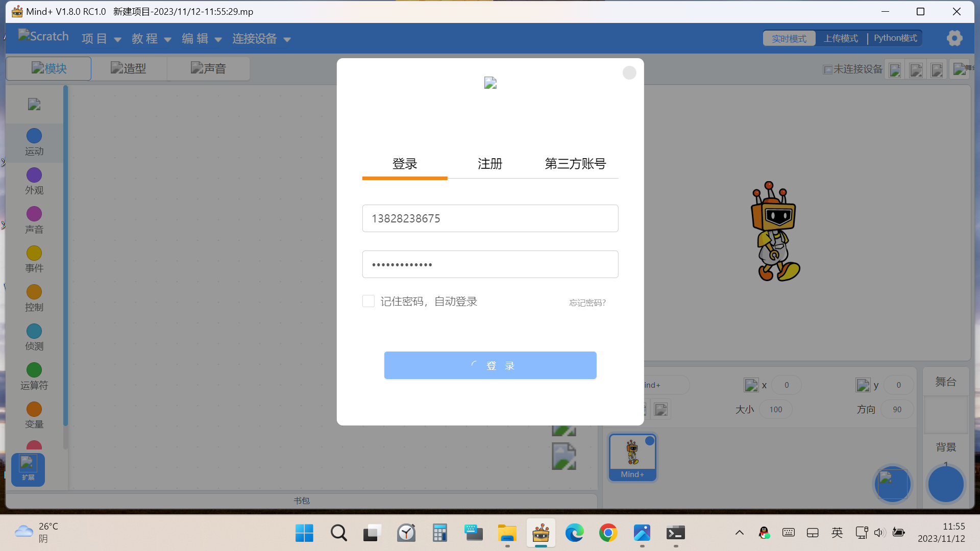Click the 方向 direction value field
980x551 pixels.
(897, 410)
